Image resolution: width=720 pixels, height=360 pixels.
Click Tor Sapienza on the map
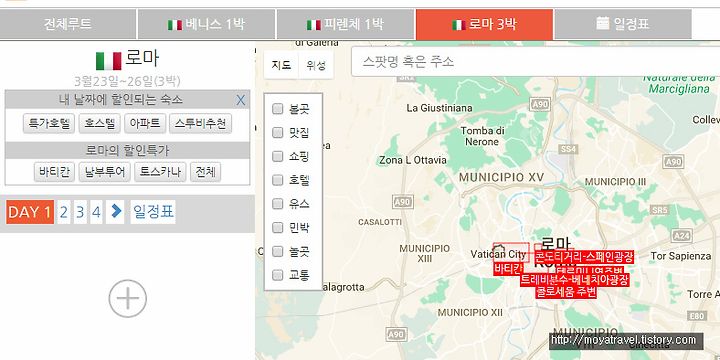pos(681,256)
